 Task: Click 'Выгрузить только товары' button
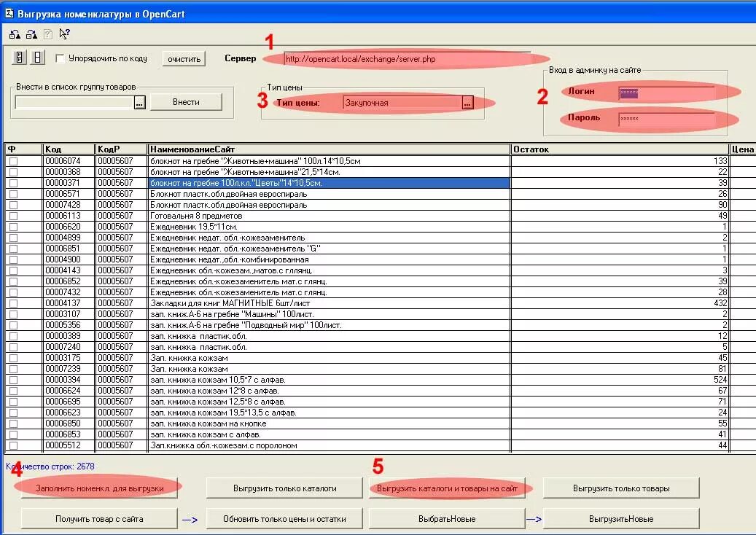(x=621, y=488)
